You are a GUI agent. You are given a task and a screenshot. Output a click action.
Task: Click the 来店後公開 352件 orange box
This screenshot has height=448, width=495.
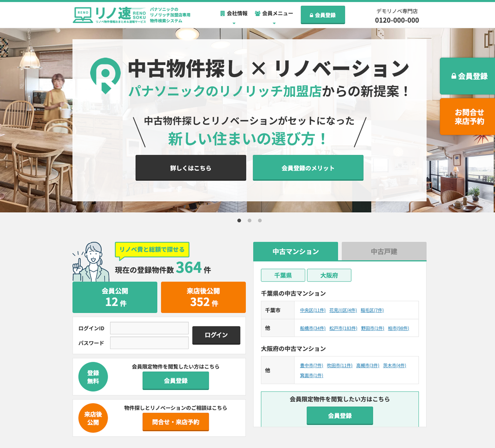click(203, 297)
